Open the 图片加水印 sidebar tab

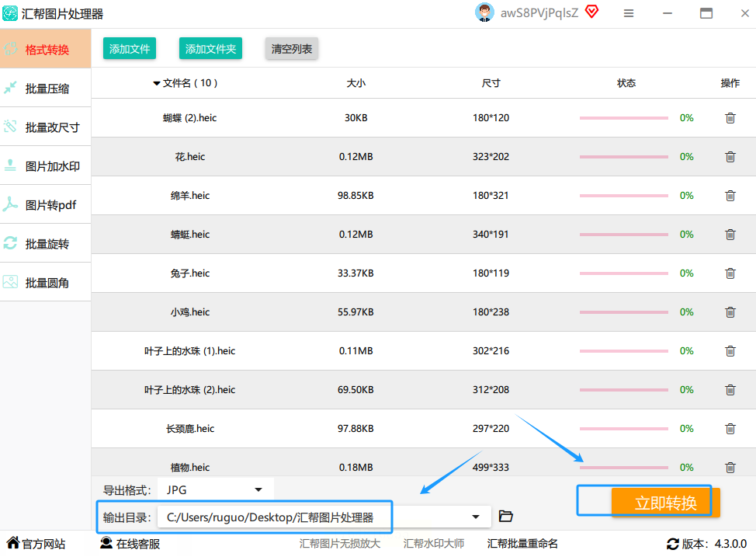point(46,166)
